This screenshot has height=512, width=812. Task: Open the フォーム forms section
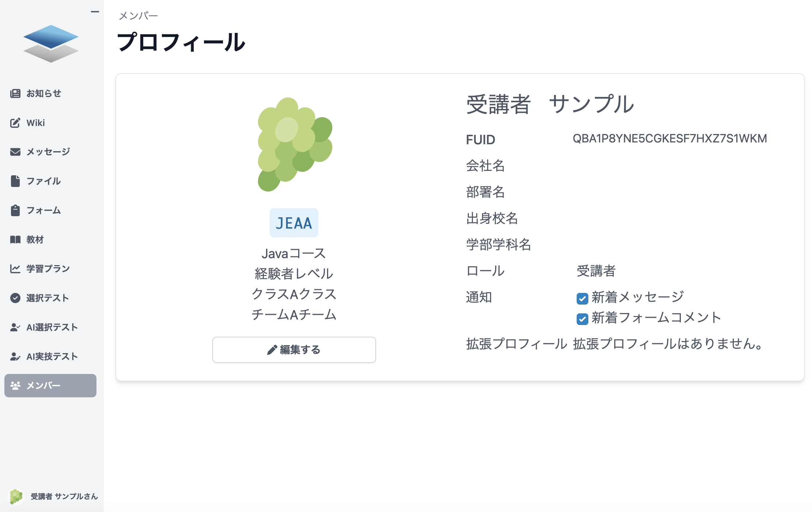[43, 210]
